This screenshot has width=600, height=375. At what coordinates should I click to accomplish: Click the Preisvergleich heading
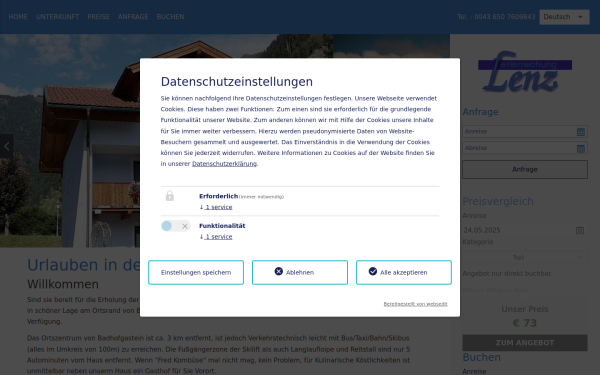[x=498, y=201]
